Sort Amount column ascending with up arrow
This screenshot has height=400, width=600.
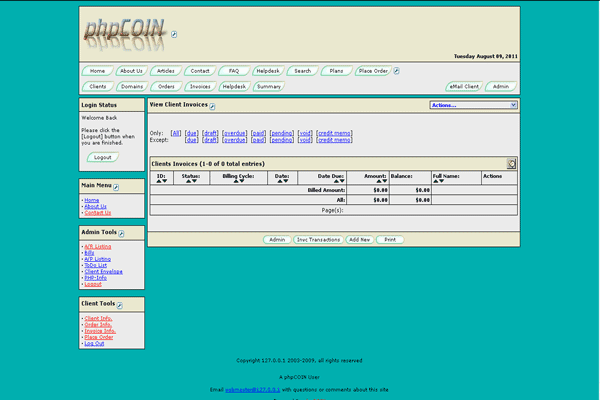tap(378, 181)
